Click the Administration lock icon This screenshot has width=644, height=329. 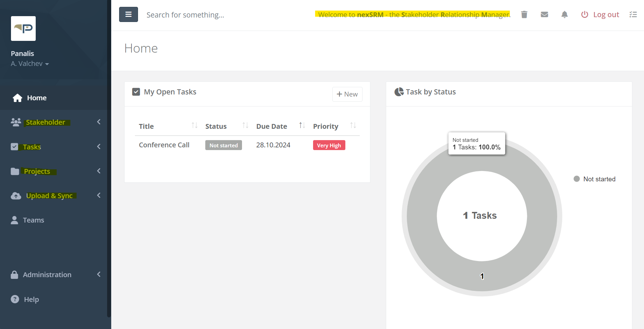[14, 275]
